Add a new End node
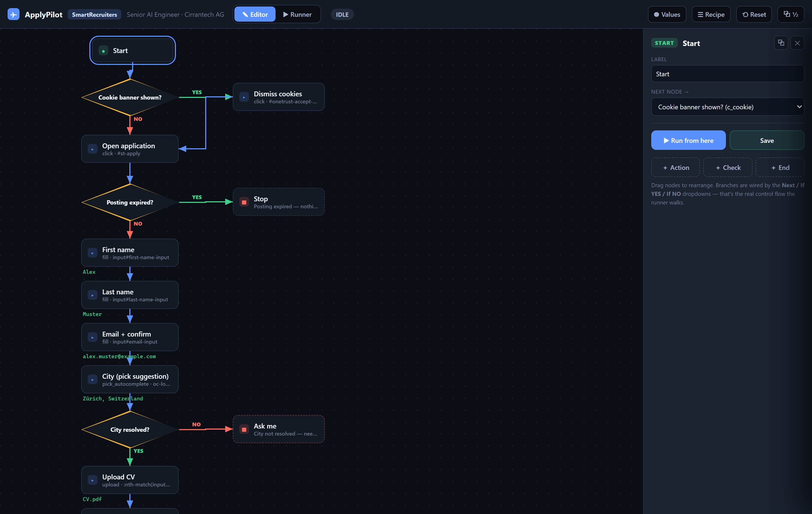The height and width of the screenshot is (514, 812). pos(780,167)
